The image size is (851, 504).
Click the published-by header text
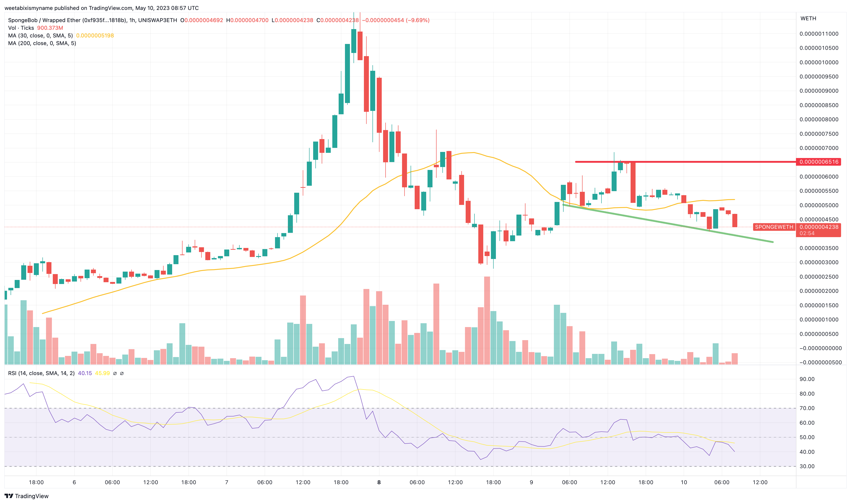pos(102,8)
